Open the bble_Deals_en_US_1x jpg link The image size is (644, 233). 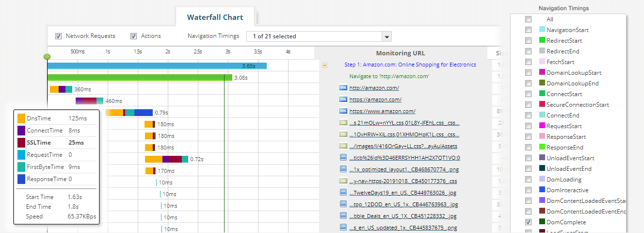pyautogui.click(x=403, y=216)
